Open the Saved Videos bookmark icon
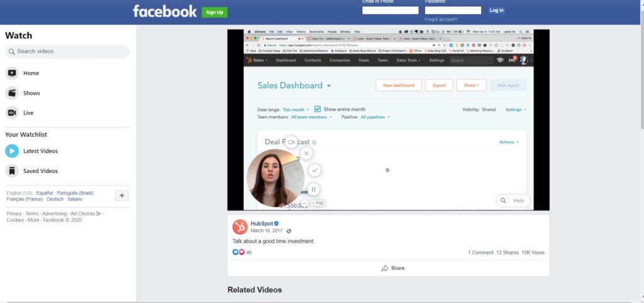The image size is (644, 303). tap(12, 171)
